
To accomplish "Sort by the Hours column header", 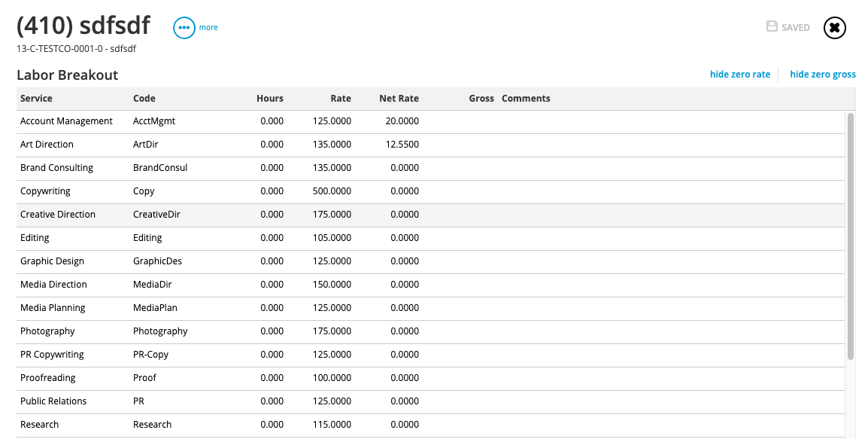I will 269,98.
